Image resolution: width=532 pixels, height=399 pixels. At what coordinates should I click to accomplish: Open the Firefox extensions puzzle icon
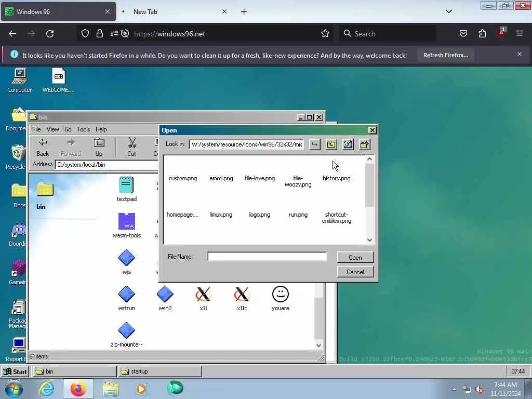[482, 34]
